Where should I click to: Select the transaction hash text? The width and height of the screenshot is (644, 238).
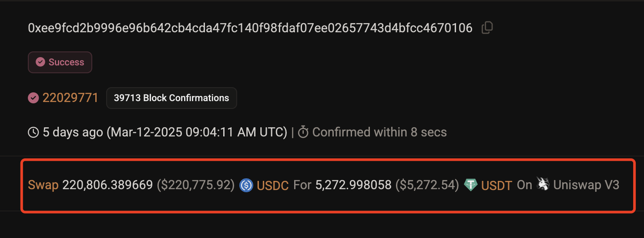[250, 28]
